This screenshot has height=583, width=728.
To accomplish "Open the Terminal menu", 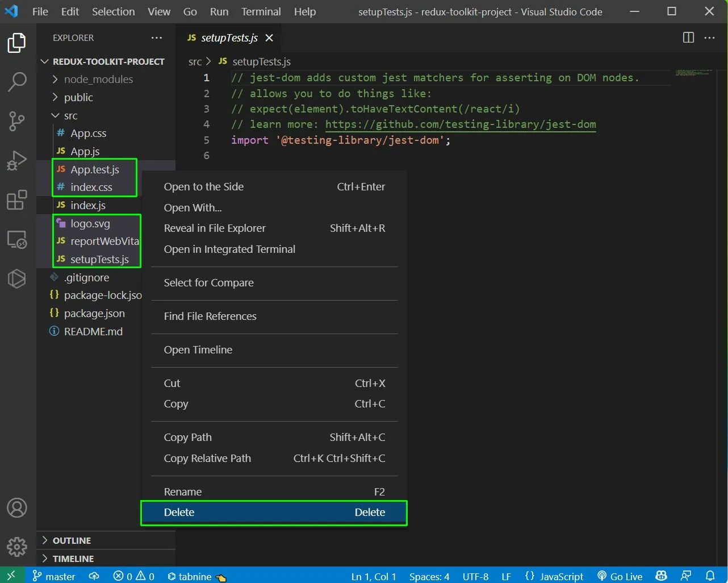I will (261, 11).
